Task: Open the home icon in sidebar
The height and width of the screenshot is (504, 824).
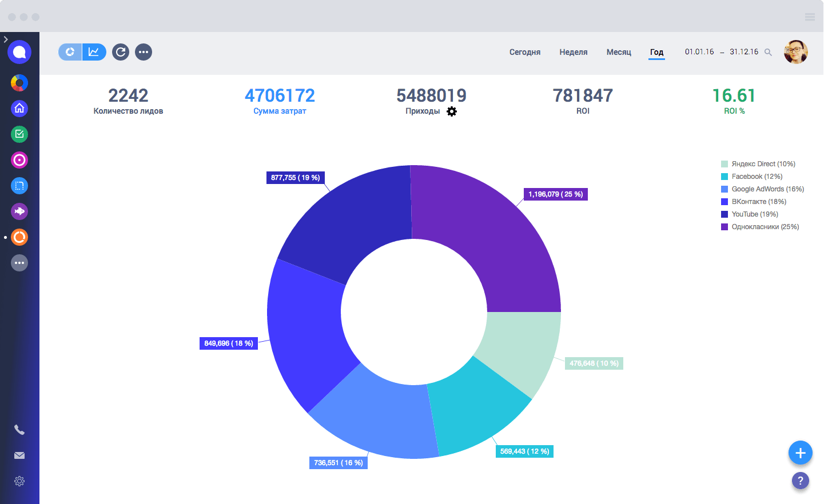Action: [x=19, y=109]
